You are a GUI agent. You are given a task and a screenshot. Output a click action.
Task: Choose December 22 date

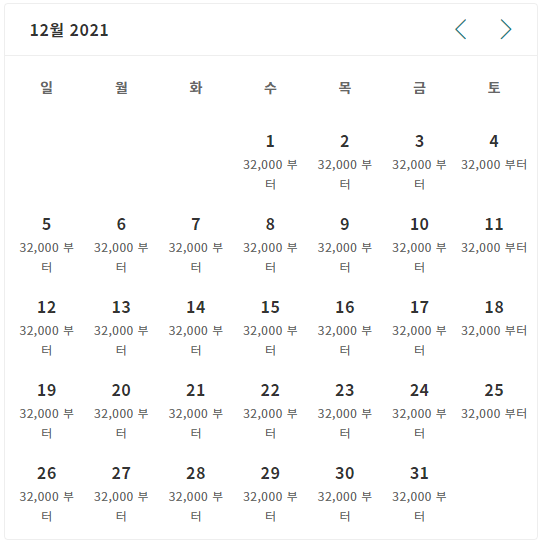(x=270, y=411)
